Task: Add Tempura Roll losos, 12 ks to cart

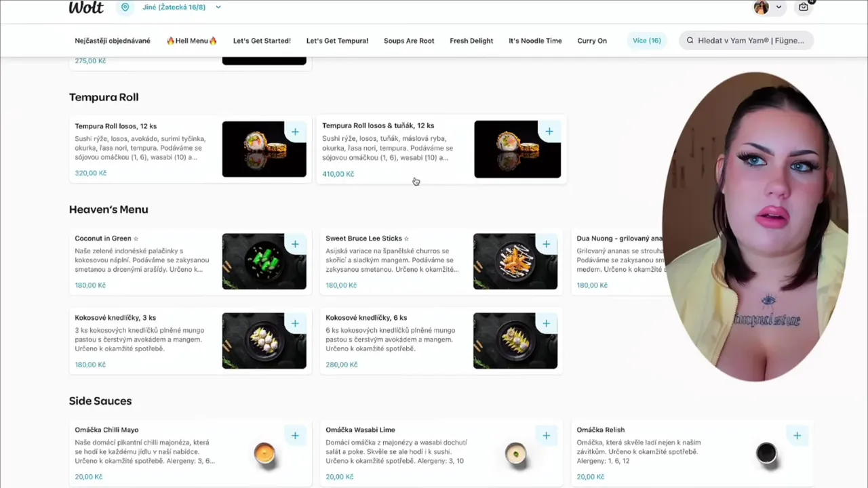Action: (295, 131)
